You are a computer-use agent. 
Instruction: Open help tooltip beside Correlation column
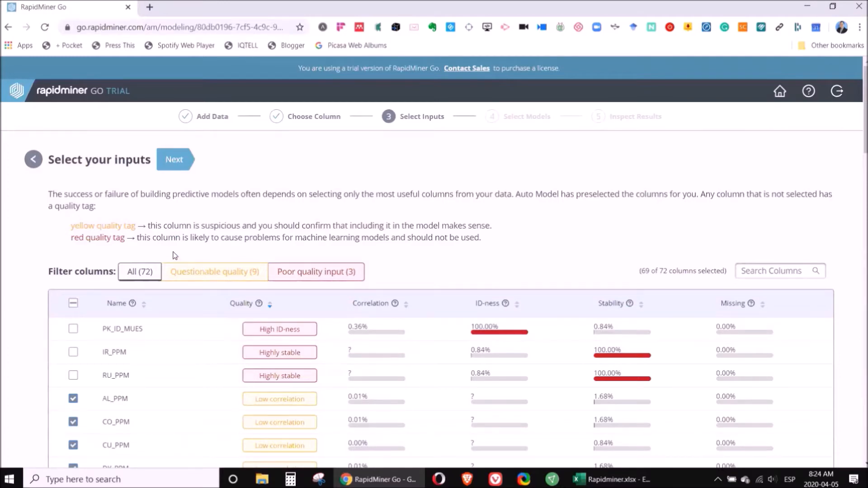(395, 303)
